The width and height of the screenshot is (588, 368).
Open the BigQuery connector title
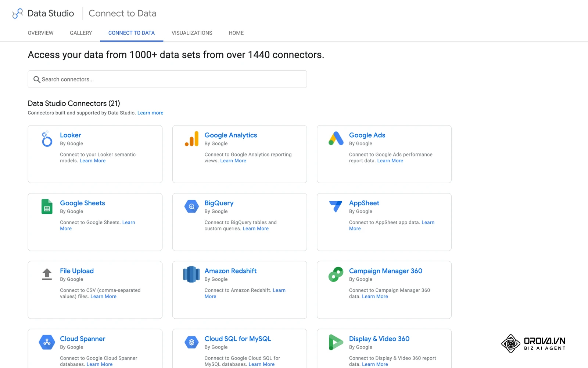click(219, 203)
